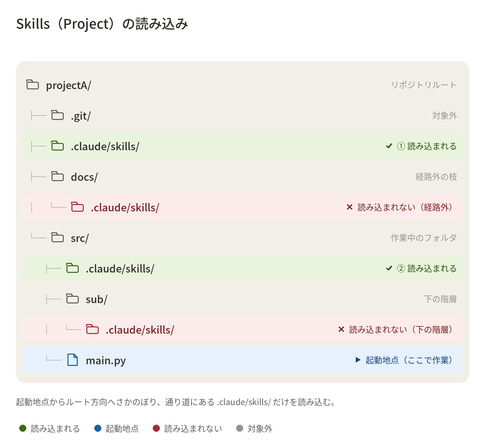
Task: Click the red folder icon under sub/
Action: 92,329
